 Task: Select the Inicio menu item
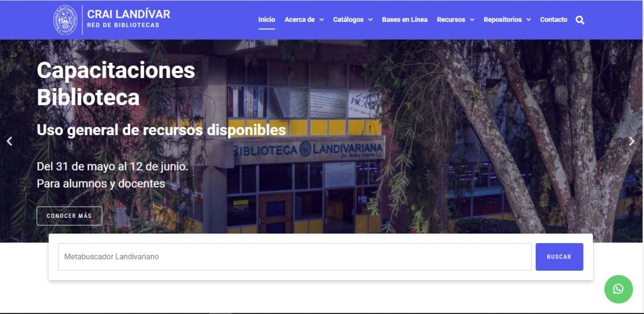(x=267, y=19)
